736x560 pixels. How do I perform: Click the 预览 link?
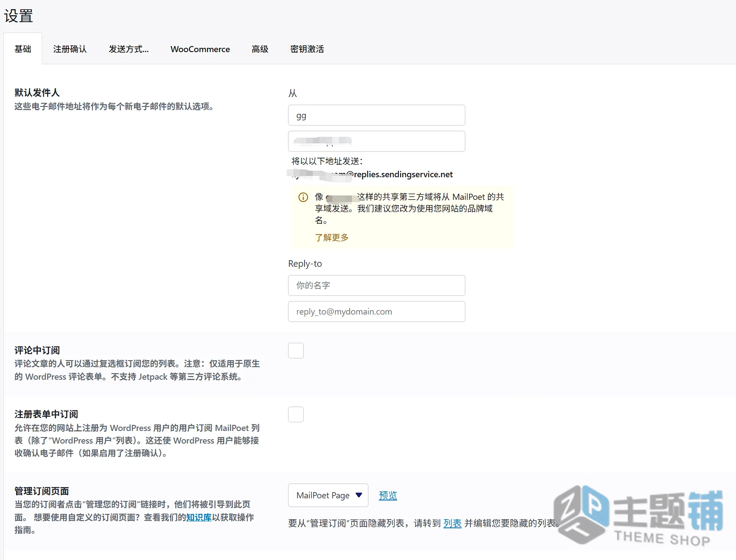pos(388,495)
